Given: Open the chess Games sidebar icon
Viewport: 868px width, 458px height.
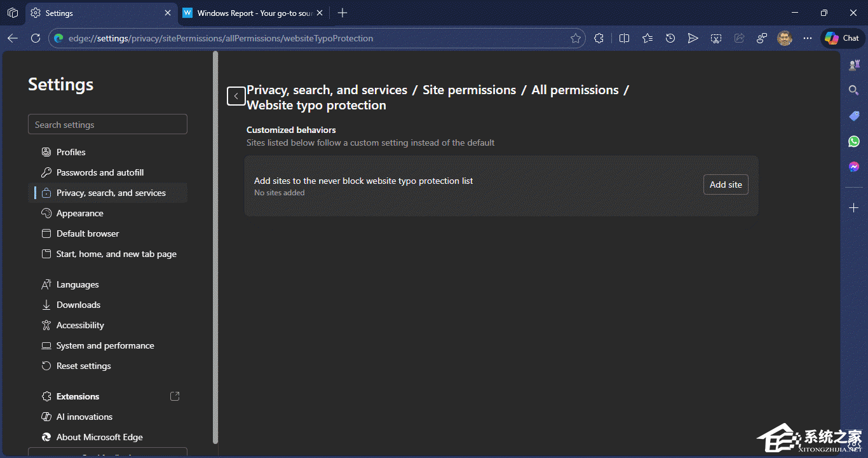Looking at the screenshot, I should tap(854, 65).
